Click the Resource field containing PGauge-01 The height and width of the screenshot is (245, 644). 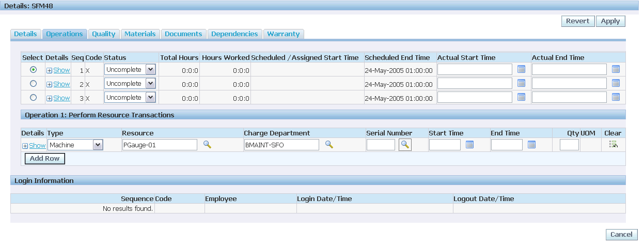(x=160, y=145)
